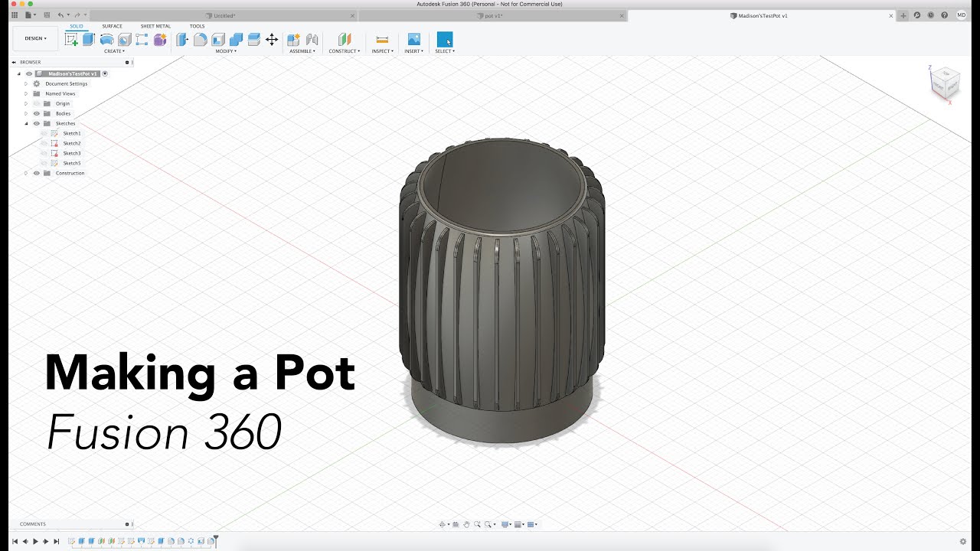Redo the last action
This screenshot has height=551, width=980.
78,15
